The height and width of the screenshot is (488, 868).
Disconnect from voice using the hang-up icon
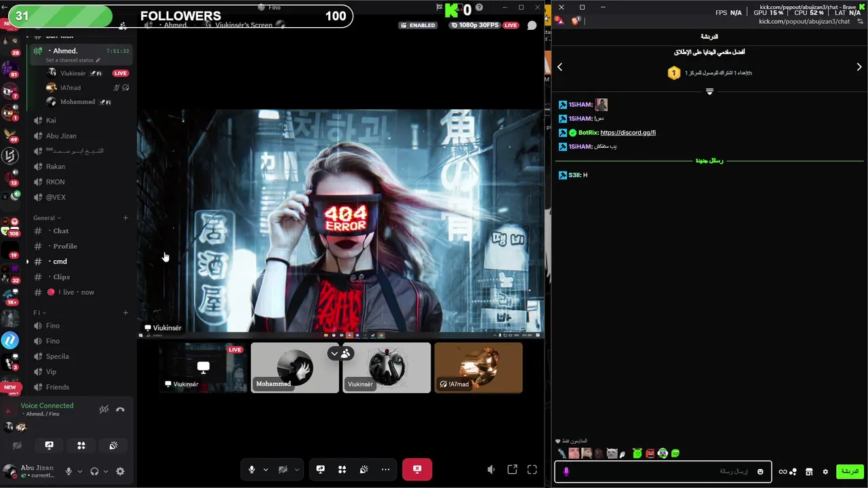120,409
